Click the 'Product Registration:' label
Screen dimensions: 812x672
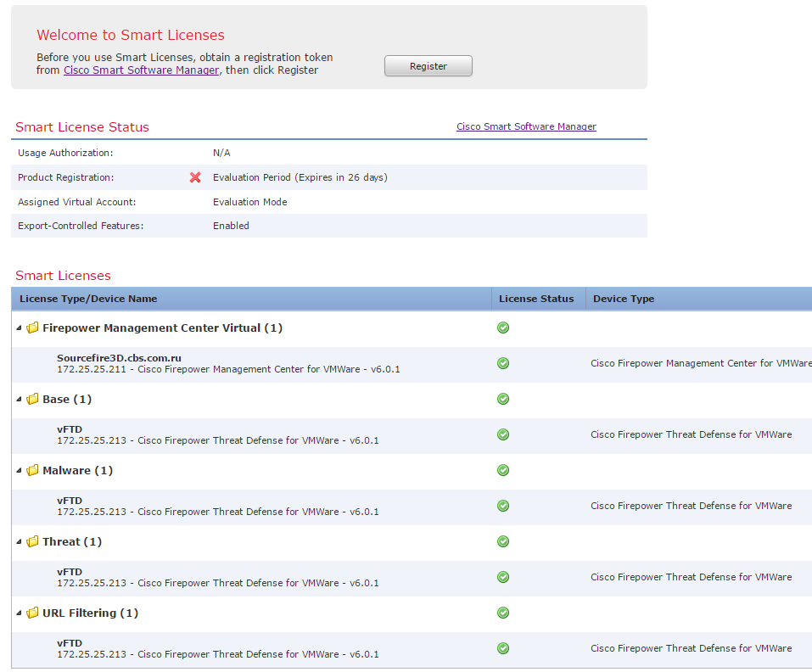[66, 177]
